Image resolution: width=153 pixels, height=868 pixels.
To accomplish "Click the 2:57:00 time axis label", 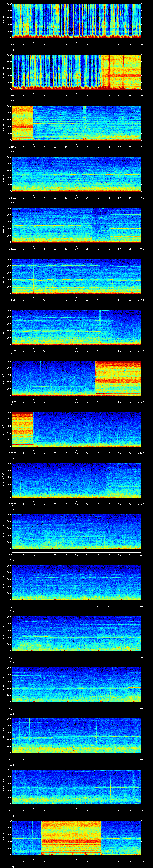I will click(x=12, y=708).
